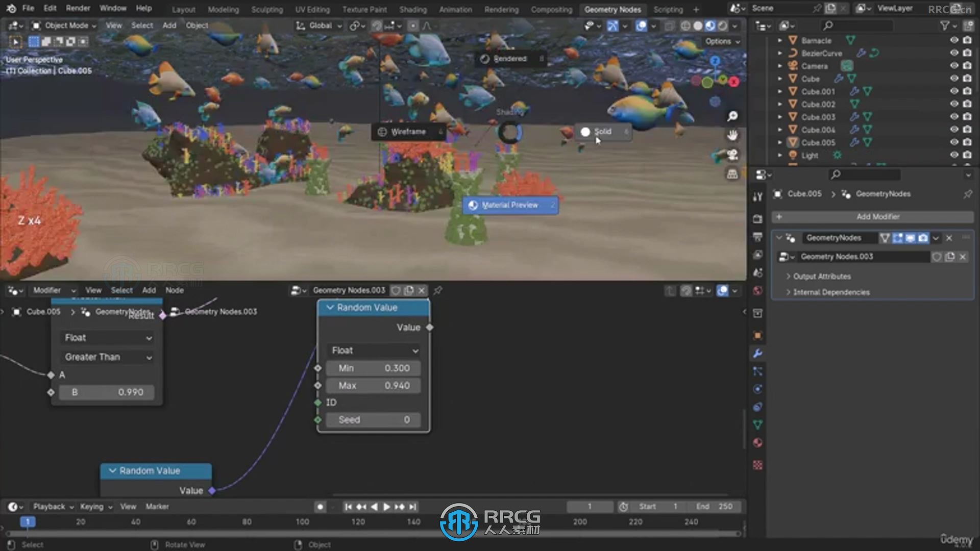This screenshot has width=980, height=551.
Task: Disable Cube.005 in renders
Action: 967,142
